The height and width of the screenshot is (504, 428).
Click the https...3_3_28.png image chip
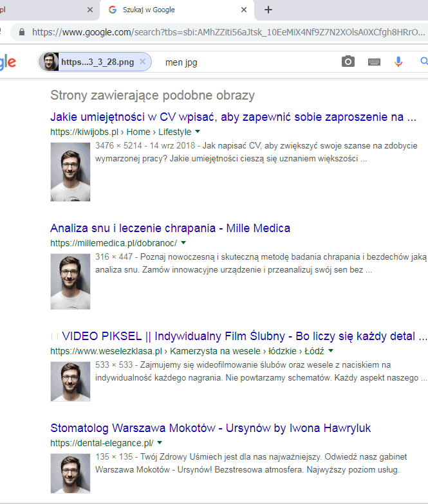[x=95, y=62]
